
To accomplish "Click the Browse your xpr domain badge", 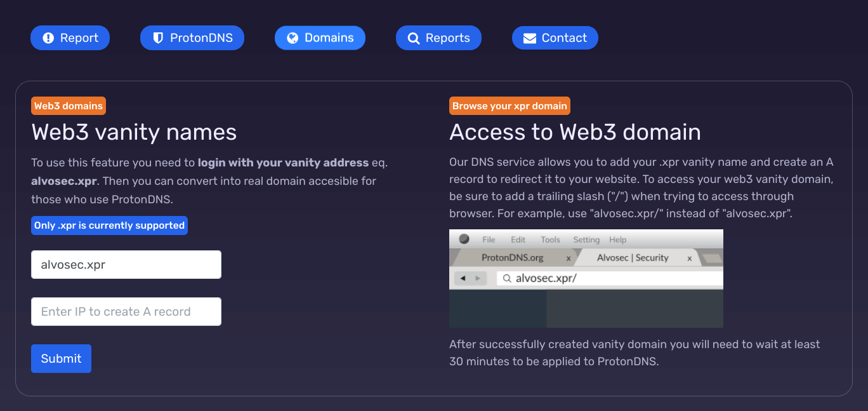I will (x=510, y=106).
